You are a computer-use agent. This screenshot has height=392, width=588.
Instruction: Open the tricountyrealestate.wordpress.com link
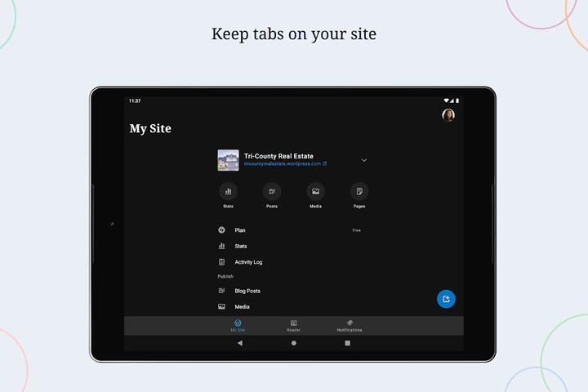[x=284, y=163]
